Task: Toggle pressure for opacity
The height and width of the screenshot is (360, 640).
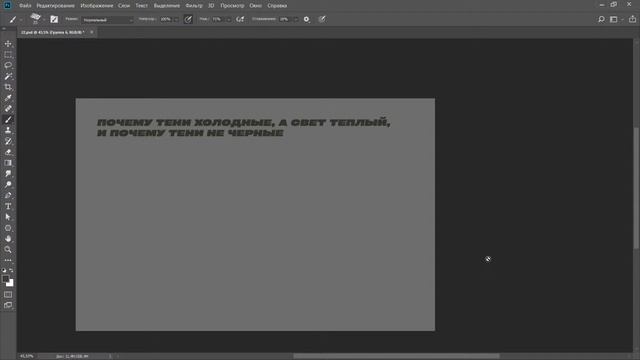Action: tap(188, 19)
